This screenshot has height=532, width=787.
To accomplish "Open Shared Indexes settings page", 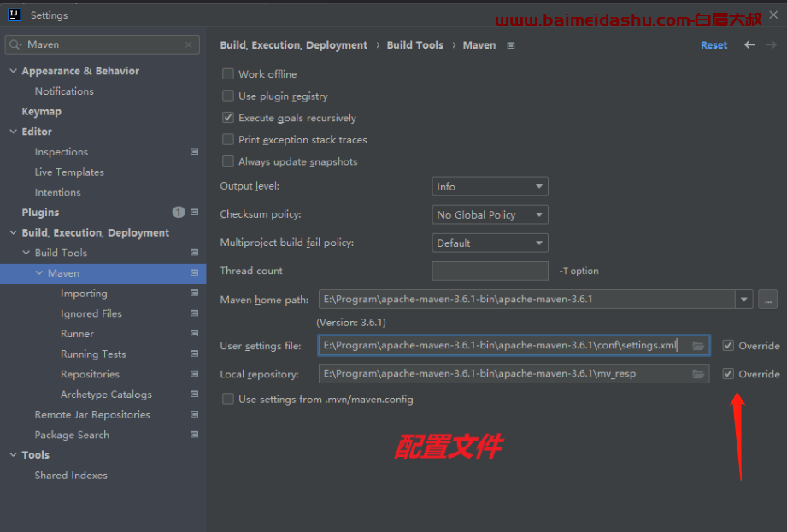I will click(x=71, y=476).
